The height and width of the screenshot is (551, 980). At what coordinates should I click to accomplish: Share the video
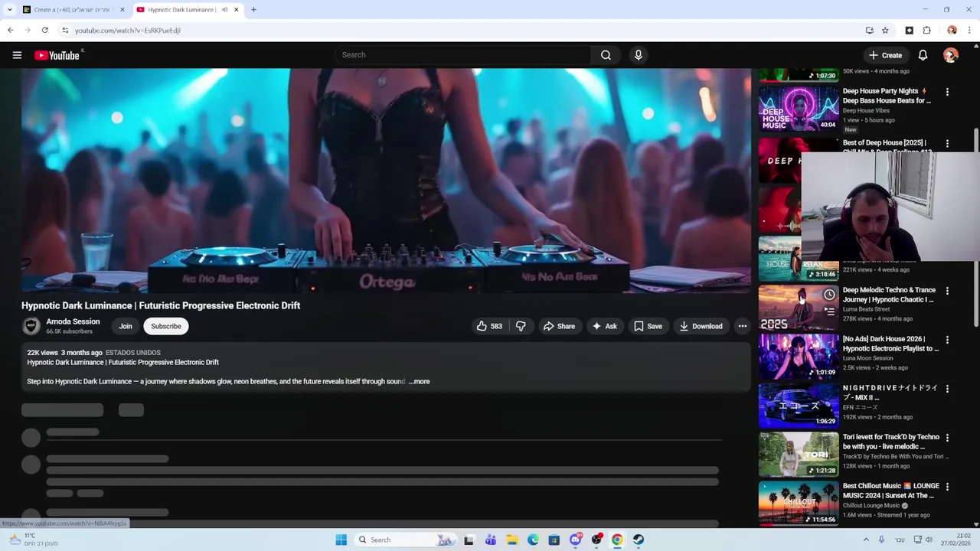559,326
